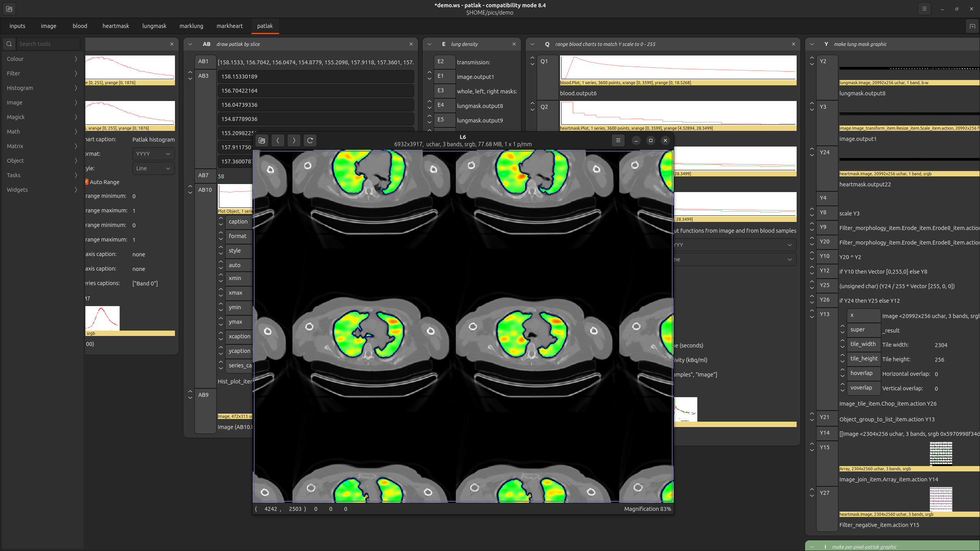Open the style dropdown showing Line

(x=154, y=168)
